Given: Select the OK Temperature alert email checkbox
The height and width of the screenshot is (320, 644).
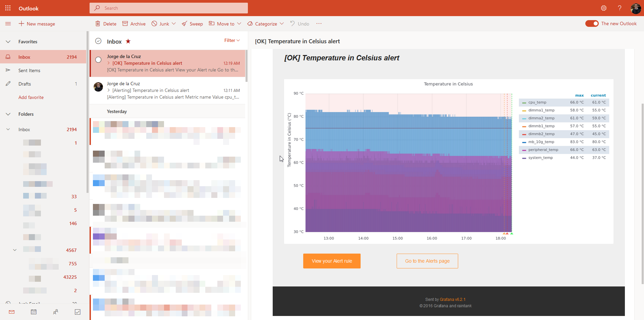Looking at the screenshot, I should pos(98,60).
